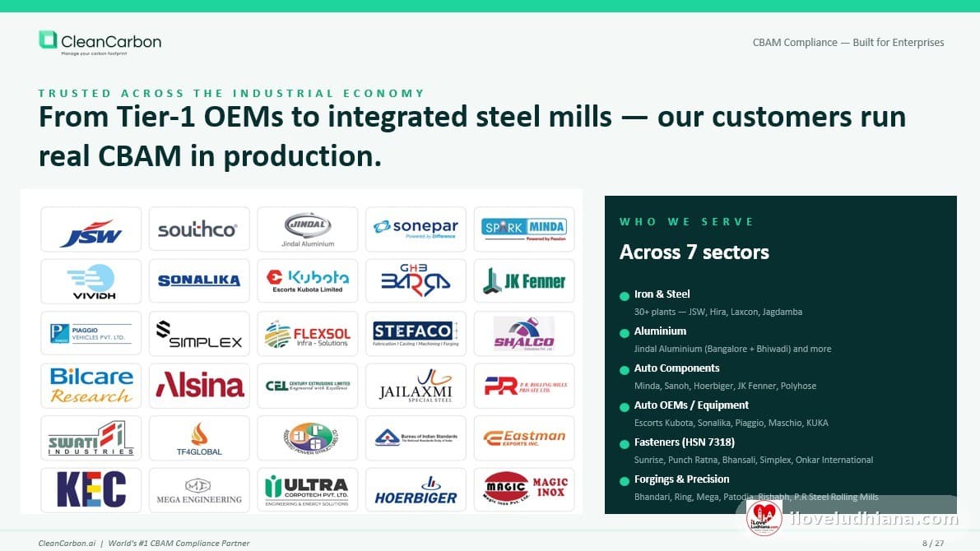Click the 'WHO WE SERVE' label
This screenshot has width=980, height=551.
tap(686, 222)
